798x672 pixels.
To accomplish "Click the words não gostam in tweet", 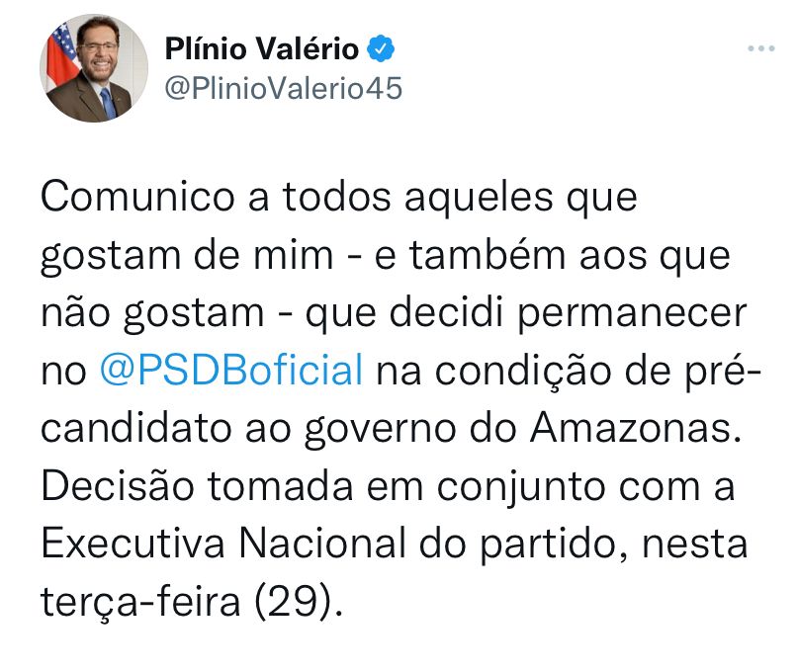I will [152, 313].
